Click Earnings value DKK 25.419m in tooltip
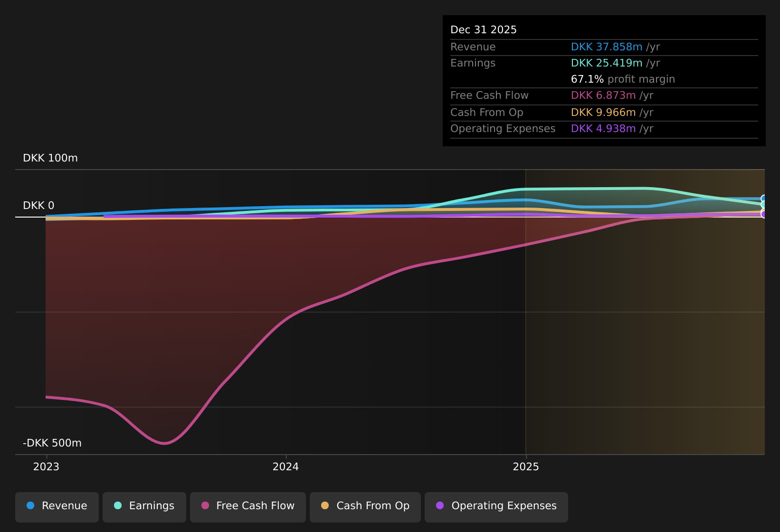This screenshot has height=532, width=780. point(606,63)
